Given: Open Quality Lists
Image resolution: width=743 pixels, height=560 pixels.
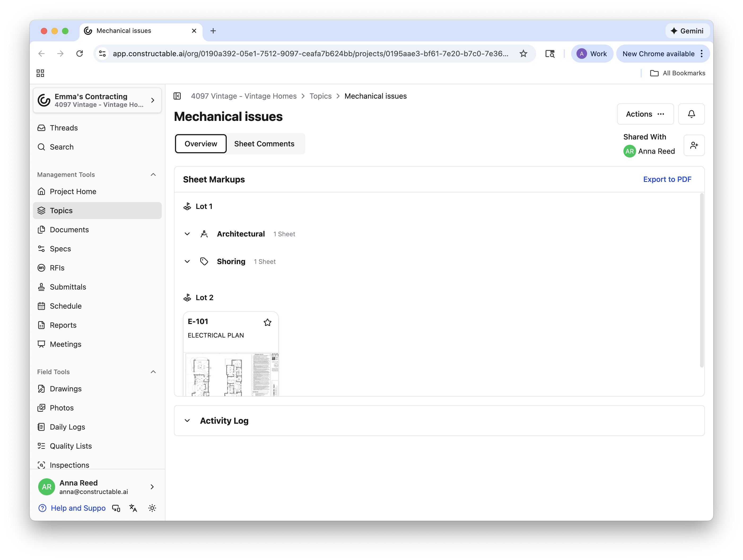Looking at the screenshot, I should point(97,446).
